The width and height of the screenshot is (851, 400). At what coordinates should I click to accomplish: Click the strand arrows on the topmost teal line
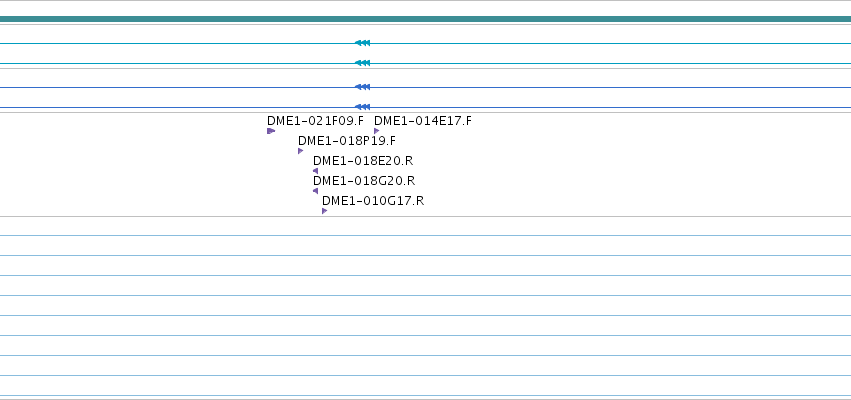(x=363, y=43)
